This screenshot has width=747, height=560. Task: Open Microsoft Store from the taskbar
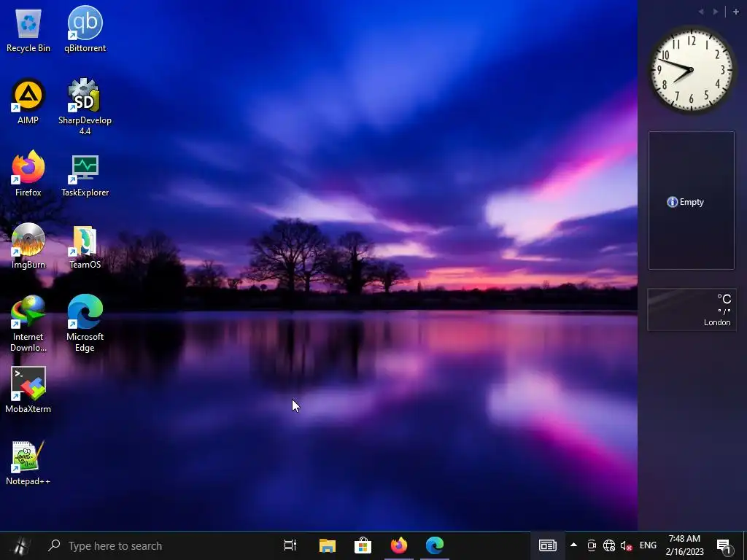click(363, 545)
